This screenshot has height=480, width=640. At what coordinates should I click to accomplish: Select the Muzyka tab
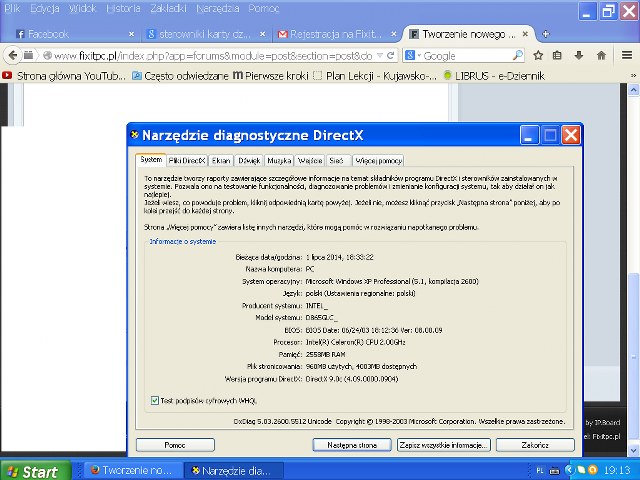point(279,160)
